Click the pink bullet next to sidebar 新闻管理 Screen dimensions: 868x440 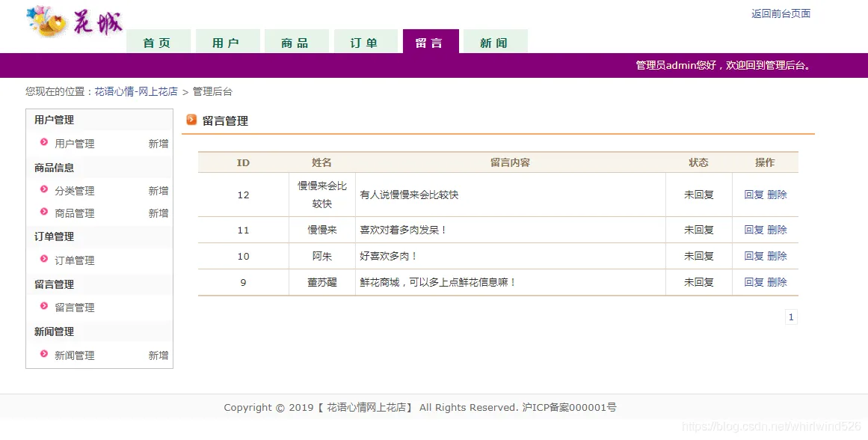coord(44,354)
